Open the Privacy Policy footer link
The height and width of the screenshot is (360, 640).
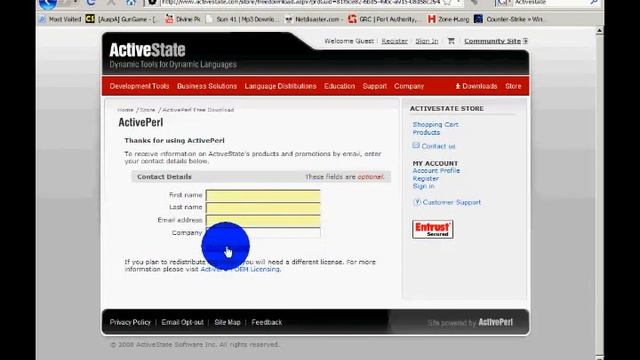tap(130, 322)
